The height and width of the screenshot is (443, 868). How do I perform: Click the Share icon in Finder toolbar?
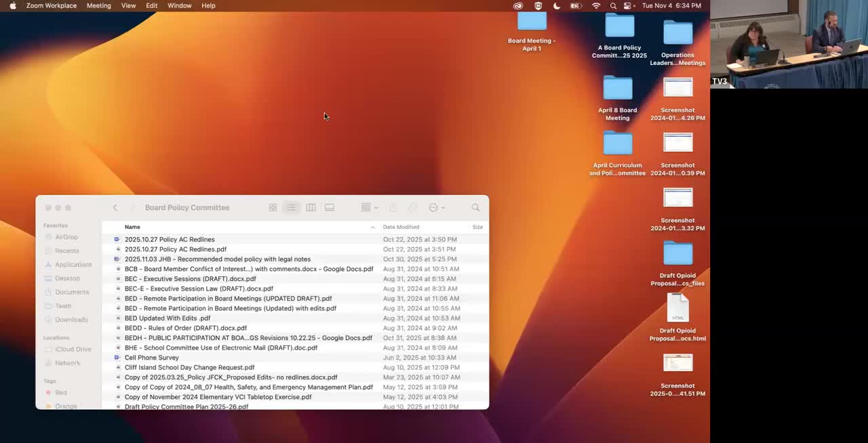point(393,207)
